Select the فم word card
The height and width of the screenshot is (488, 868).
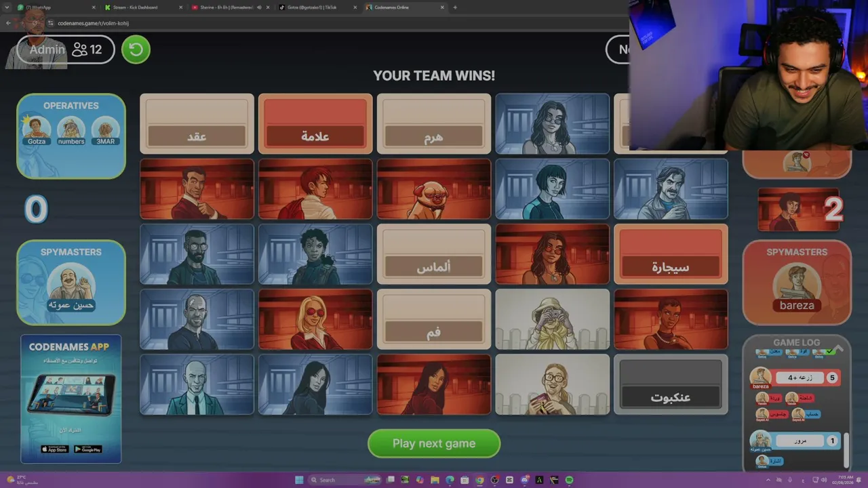coord(434,319)
